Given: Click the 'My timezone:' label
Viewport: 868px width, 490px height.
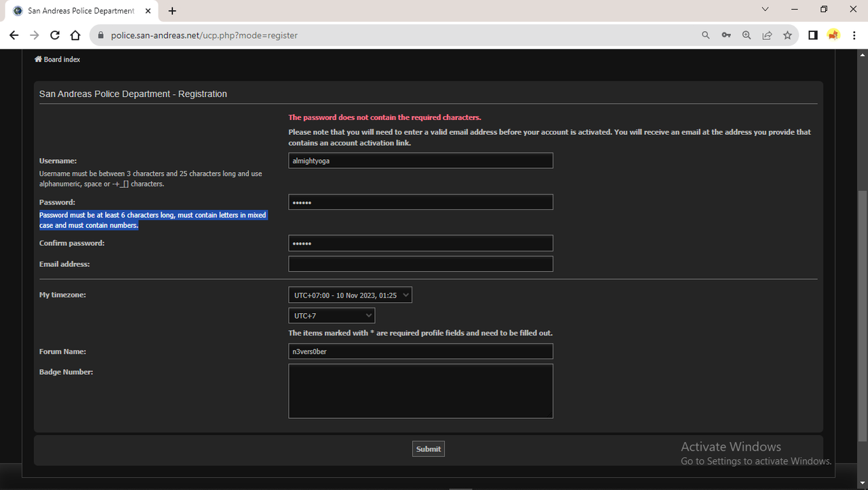Looking at the screenshot, I should 62,295.
